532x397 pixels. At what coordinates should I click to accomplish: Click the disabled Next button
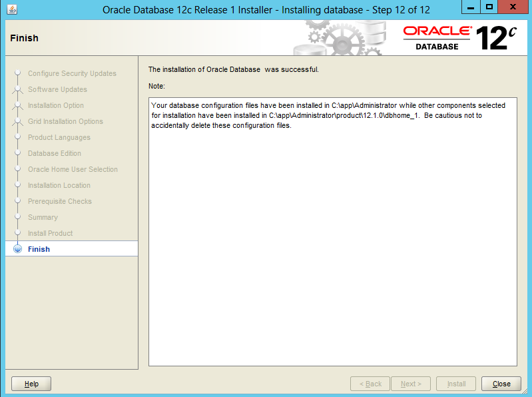(411, 384)
